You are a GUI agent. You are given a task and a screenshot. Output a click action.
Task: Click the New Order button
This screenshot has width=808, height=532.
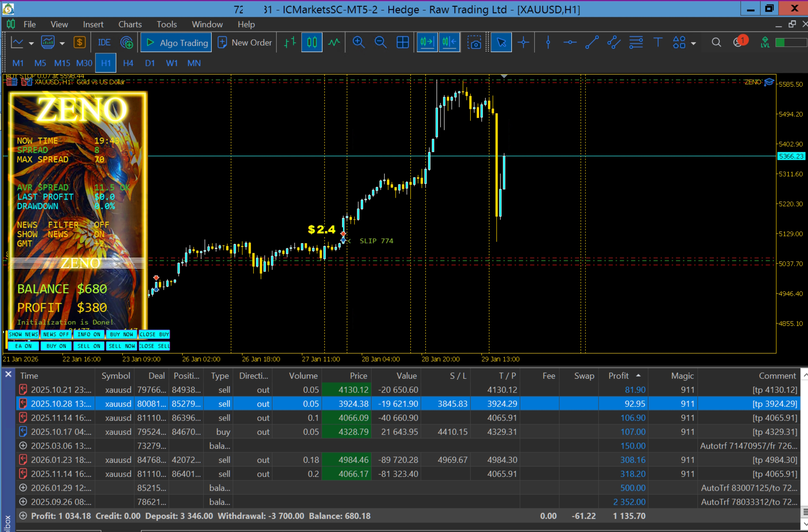pos(245,42)
